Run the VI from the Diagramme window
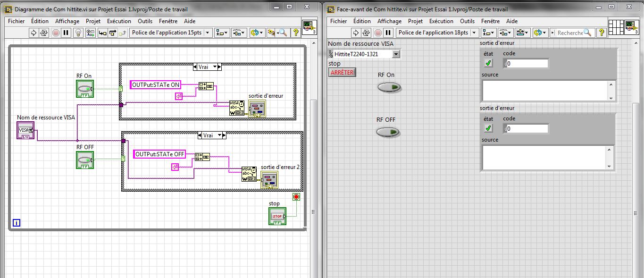The image size is (644, 278). tap(33, 33)
